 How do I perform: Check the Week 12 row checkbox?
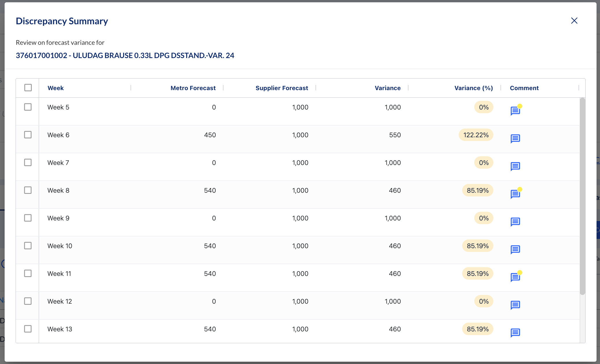tap(28, 301)
